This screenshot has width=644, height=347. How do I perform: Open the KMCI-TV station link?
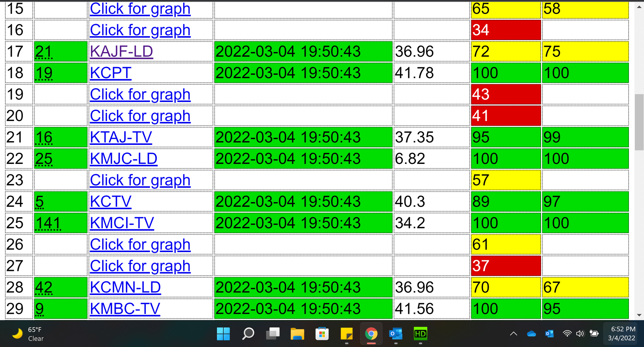[x=122, y=223]
